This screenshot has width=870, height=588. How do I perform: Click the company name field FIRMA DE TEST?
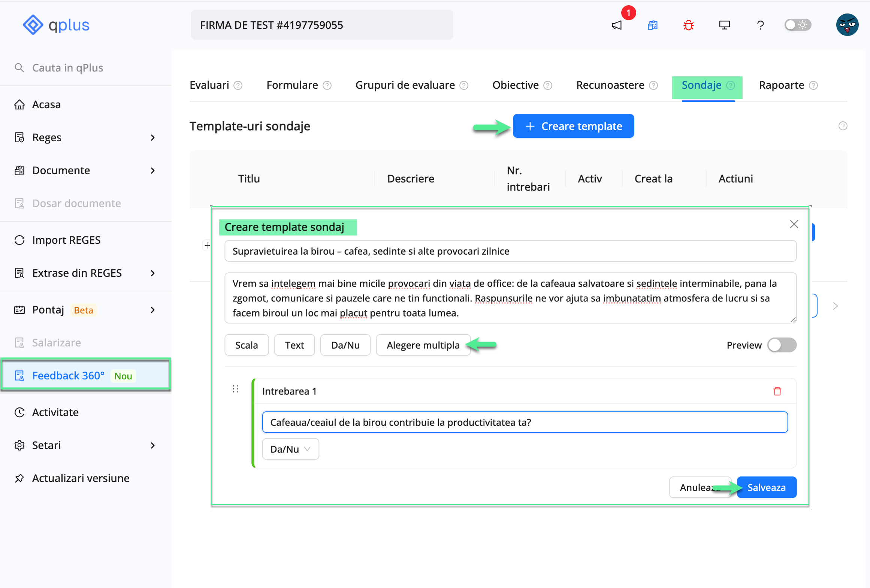(322, 25)
